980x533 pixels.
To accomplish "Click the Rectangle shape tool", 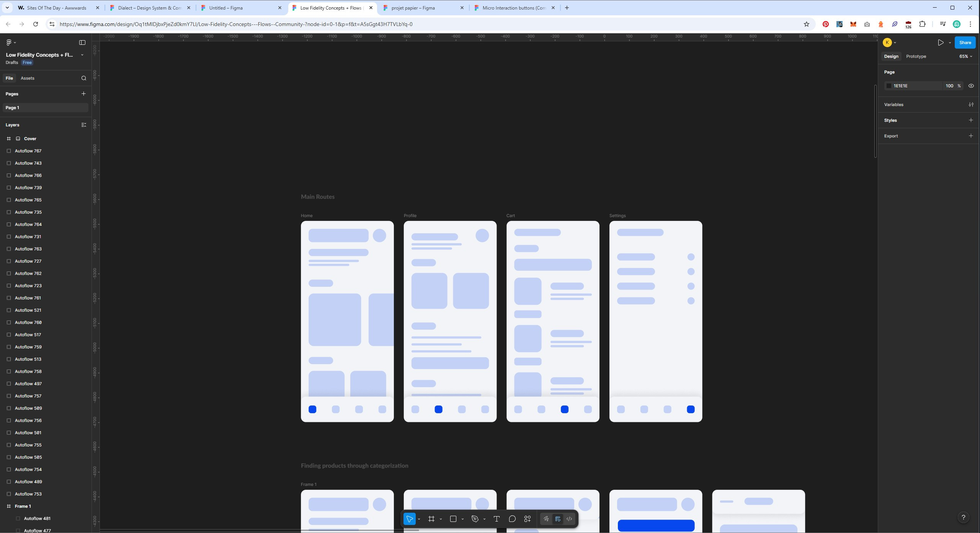I will (x=453, y=519).
